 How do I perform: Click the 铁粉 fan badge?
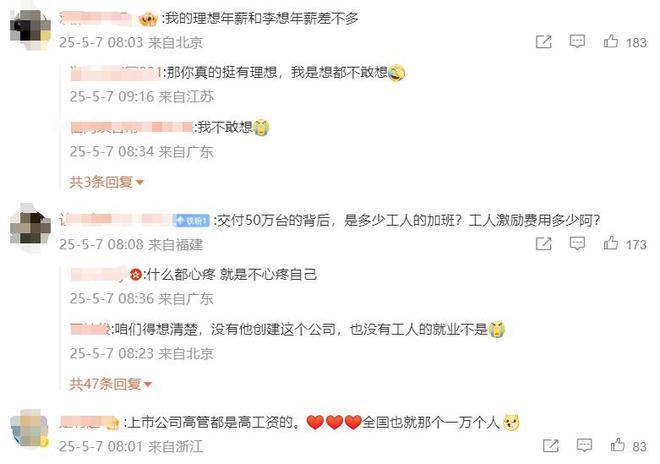pyautogui.click(x=191, y=220)
